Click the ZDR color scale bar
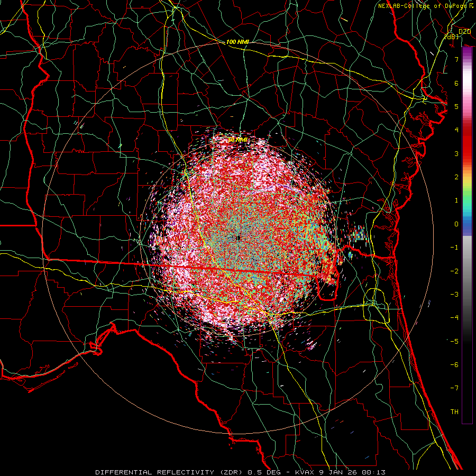The height and width of the screenshot is (476, 476). [467, 235]
